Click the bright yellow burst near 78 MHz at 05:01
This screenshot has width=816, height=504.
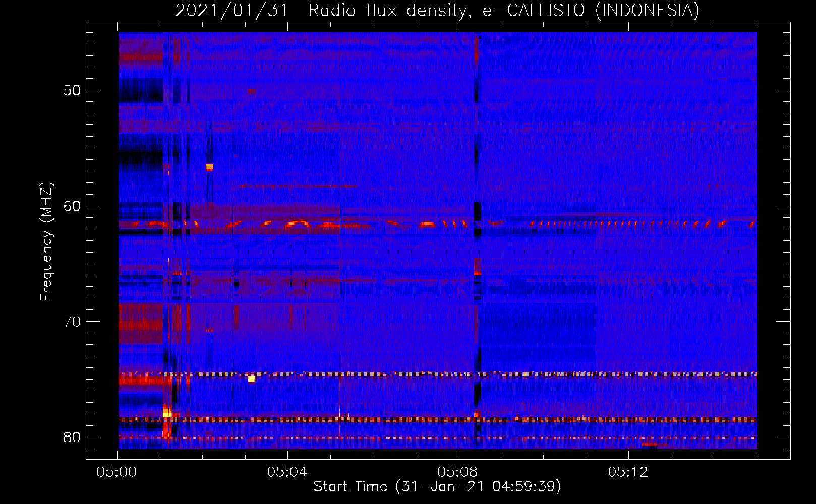coord(167,413)
